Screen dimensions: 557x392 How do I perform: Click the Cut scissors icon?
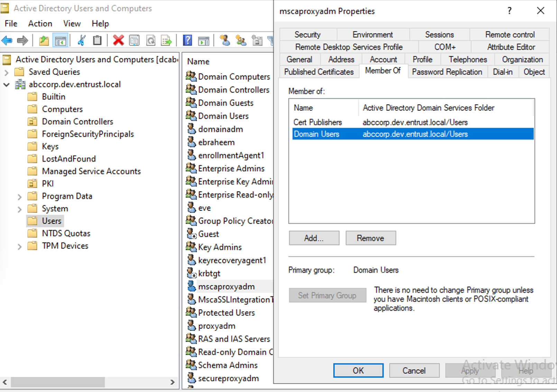pyautogui.click(x=81, y=41)
